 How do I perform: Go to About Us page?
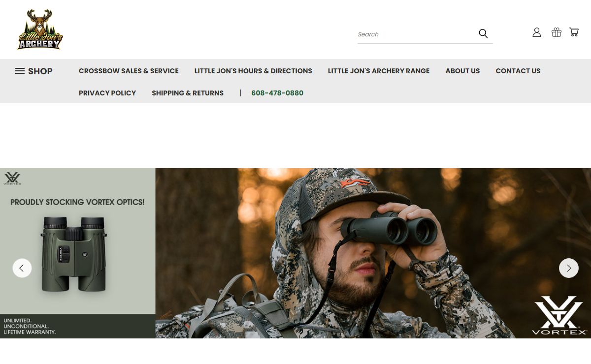[462, 71]
